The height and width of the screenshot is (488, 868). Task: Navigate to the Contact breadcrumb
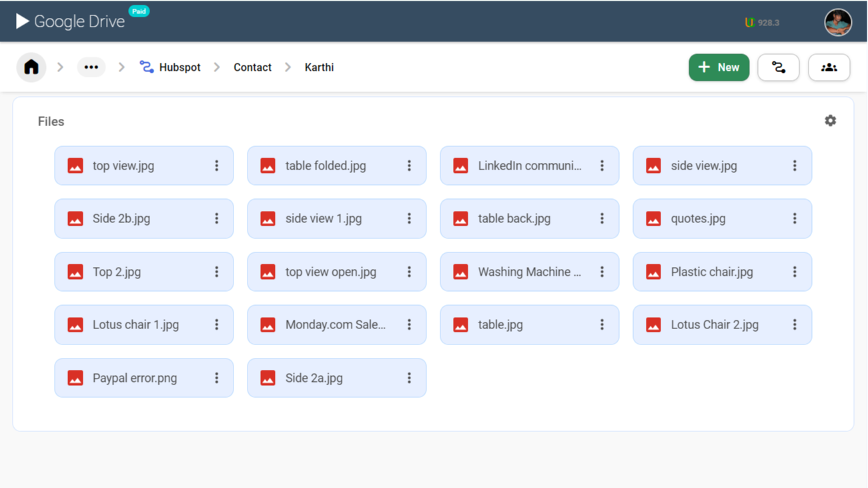(252, 67)
